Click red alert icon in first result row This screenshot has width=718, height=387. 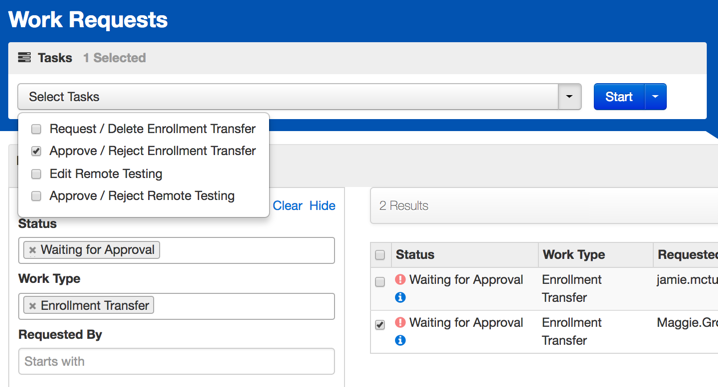(x=400, y=279)
